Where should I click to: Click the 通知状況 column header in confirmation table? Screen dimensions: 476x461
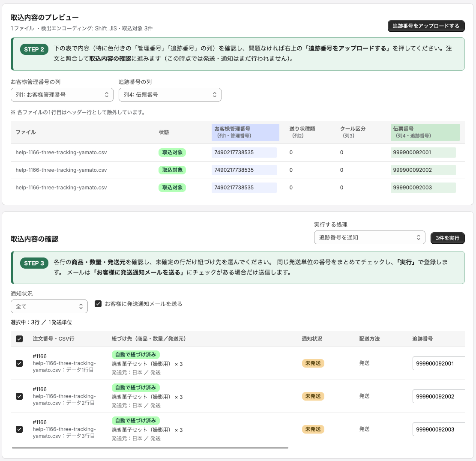[312, 339]
